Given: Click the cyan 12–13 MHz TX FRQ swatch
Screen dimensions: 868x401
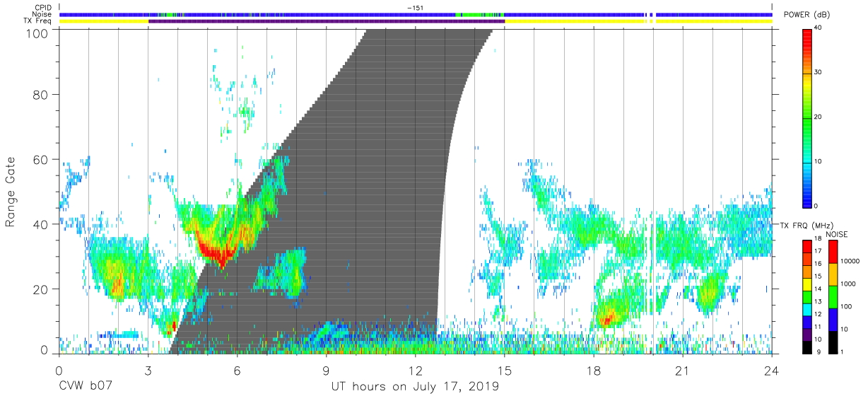Looking at the screenshot, I should pos(807,308).
